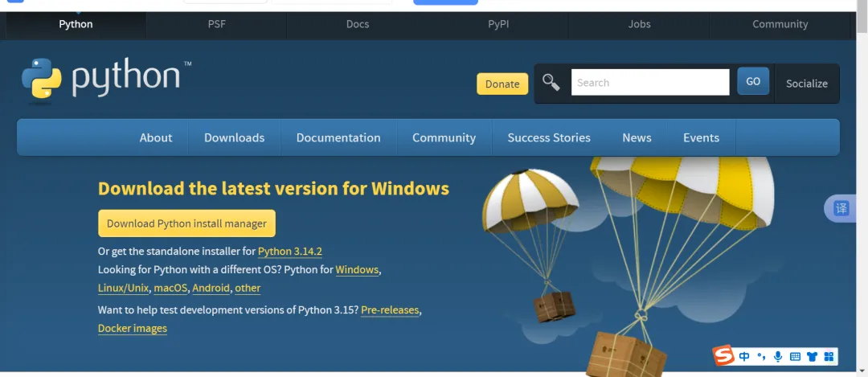
Task: Click the Sogou input method S logo
Action: point(723,355)
